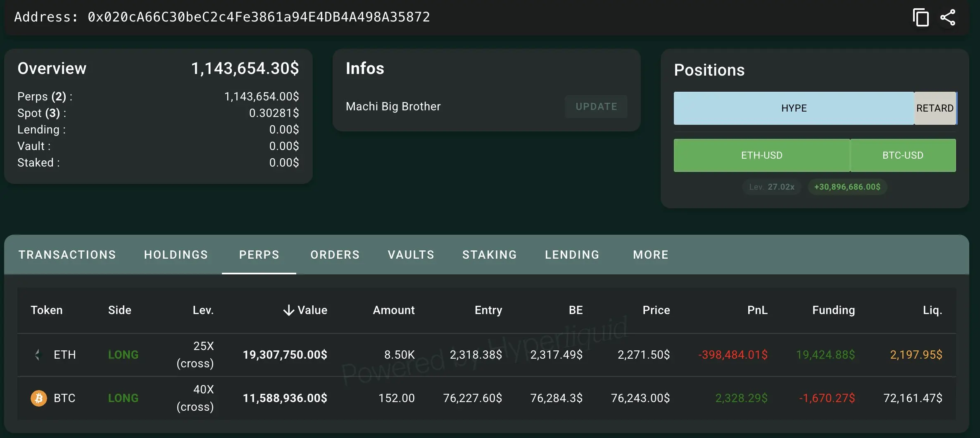The width and height of the screenshot is (980, 438).
Task: Click the Perps tab
Action: tap(259, 255)
